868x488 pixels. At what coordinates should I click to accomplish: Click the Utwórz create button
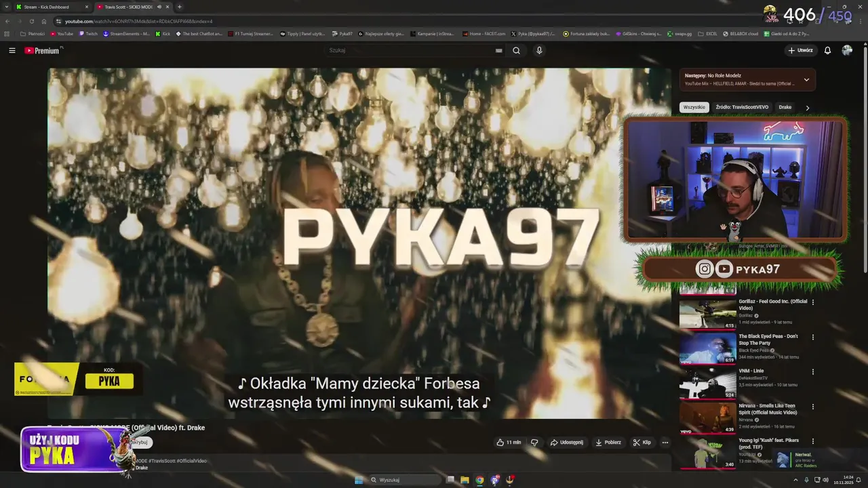coord(800,50)
